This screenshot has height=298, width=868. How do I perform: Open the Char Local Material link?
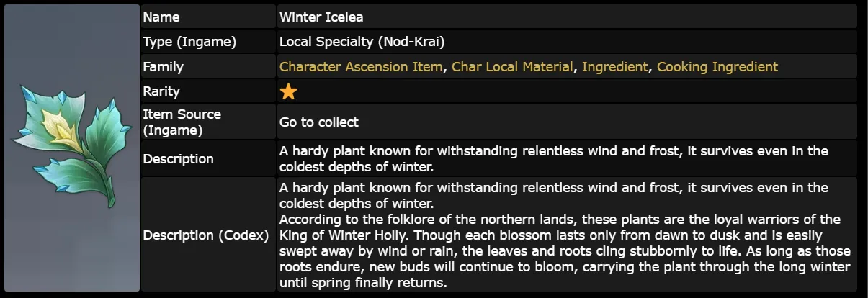pos(512,67)
